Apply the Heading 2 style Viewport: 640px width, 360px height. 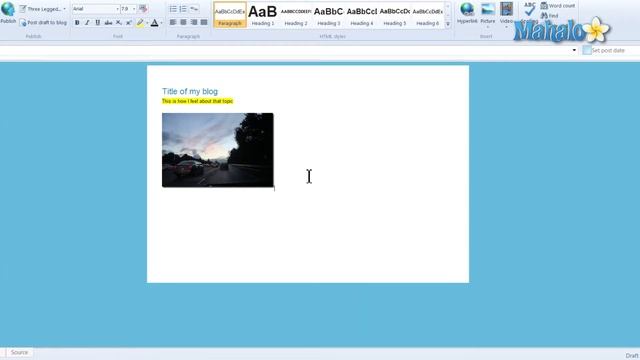click(296, 15)
